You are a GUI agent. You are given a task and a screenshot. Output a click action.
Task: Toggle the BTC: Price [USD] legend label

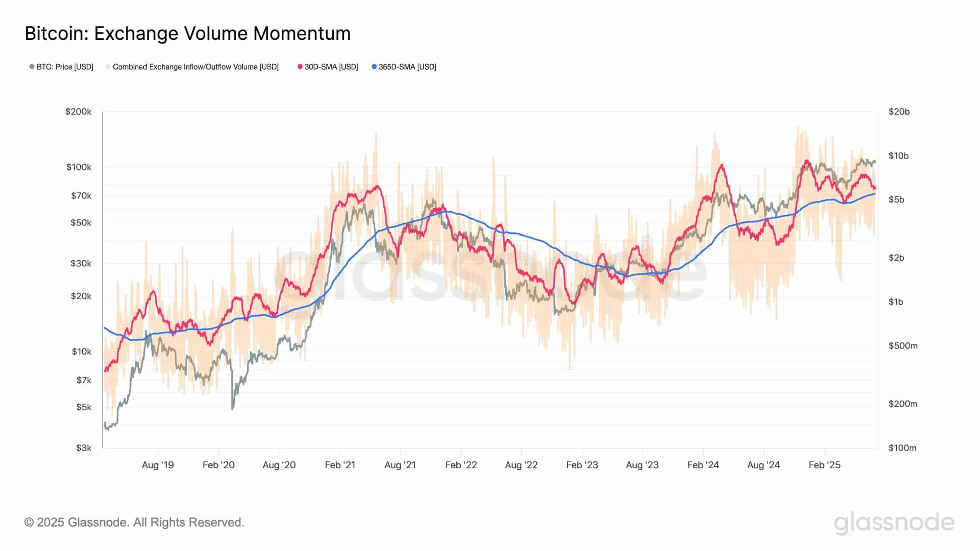(x=65, y=67)
